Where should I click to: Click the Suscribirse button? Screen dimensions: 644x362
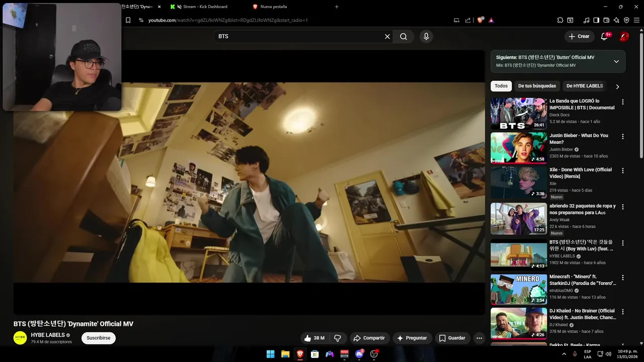tap(98, 338)
